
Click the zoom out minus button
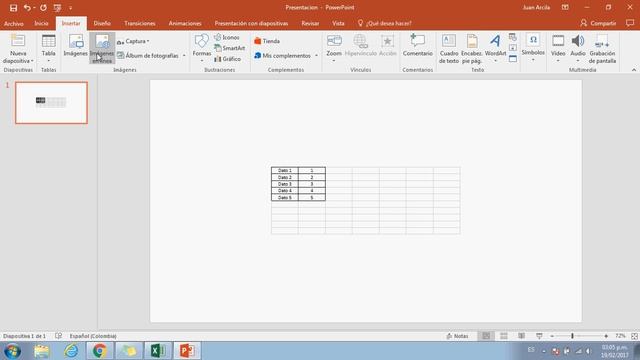coord(552,336)
